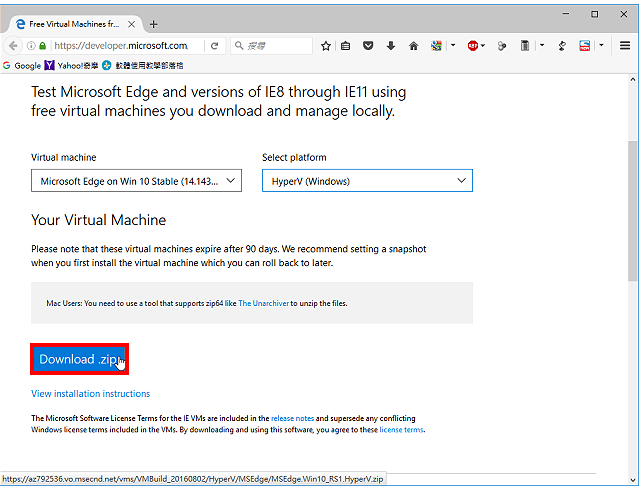Click the trash can extension icon
Image resolution: width=642 pixels, height=486 pixels.
click(x=525, y=45)
